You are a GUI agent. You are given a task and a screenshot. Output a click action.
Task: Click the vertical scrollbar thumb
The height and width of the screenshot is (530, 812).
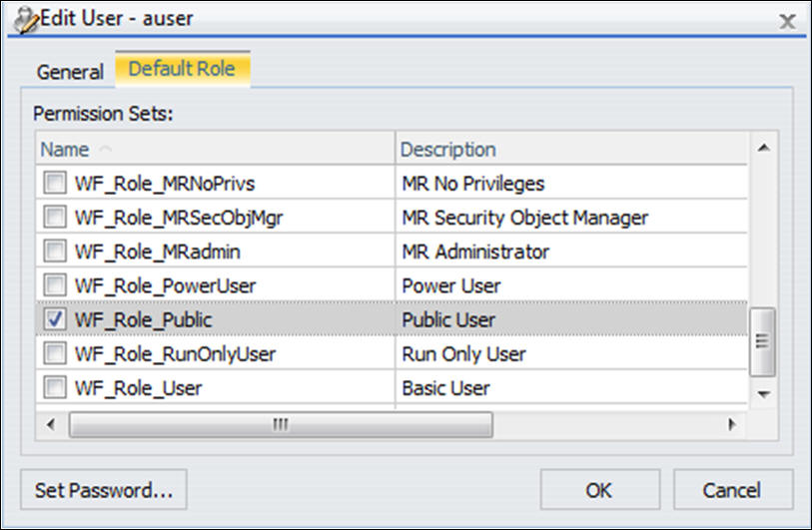pyautogui.click(x=763, y=341)
